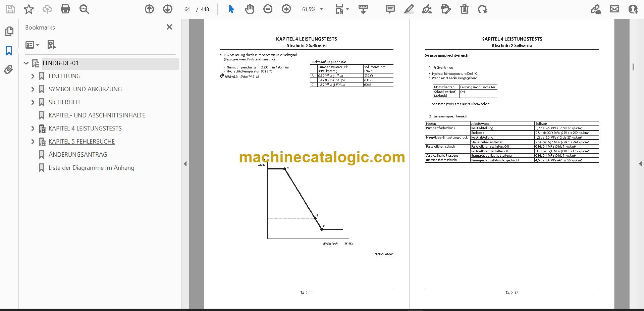Open the Liste der Diagramme im Anhang bookmark

(91, 168)
